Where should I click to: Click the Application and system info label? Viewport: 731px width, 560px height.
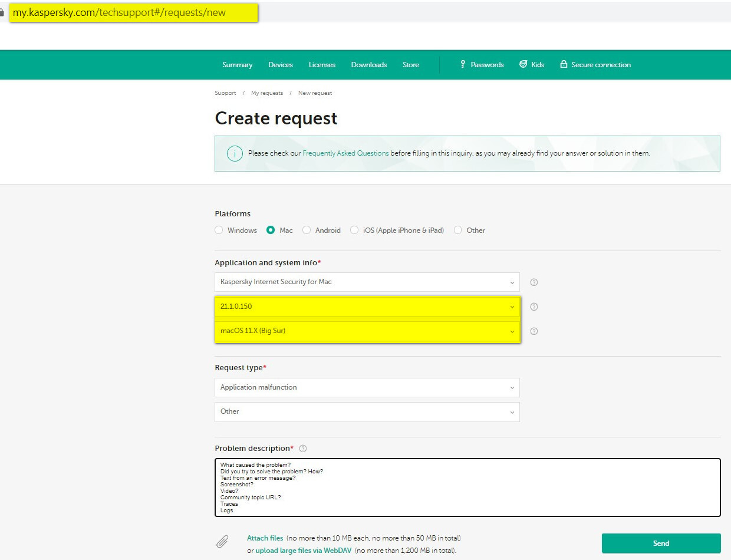point(266,263)
